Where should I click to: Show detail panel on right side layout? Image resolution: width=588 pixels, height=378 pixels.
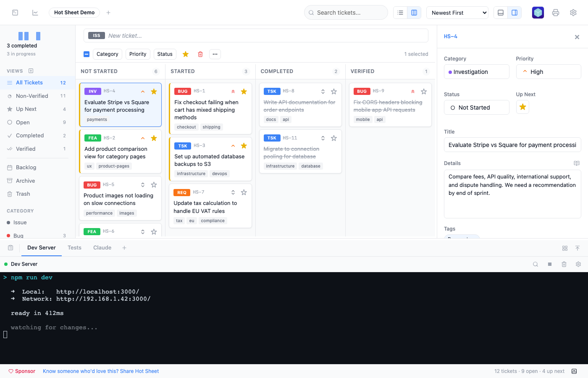pyautogui.click(x=514, y=13)
